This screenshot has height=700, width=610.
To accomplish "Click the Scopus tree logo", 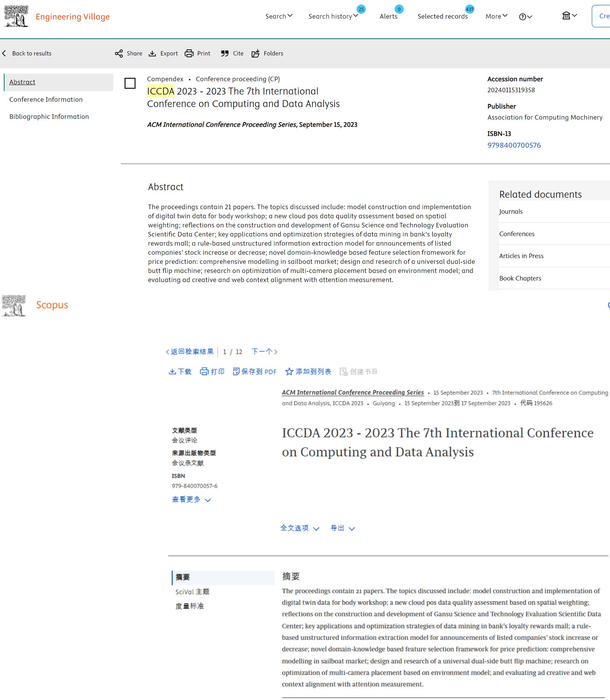I will coord(14,306).
